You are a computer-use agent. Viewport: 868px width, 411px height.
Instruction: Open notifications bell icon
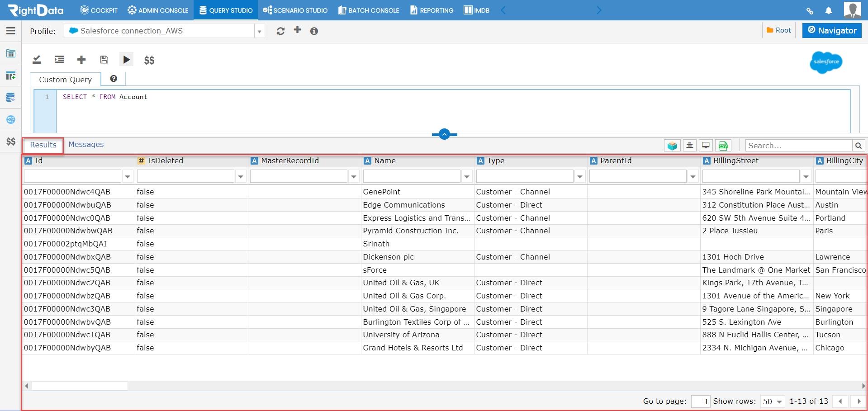point(829,10)
